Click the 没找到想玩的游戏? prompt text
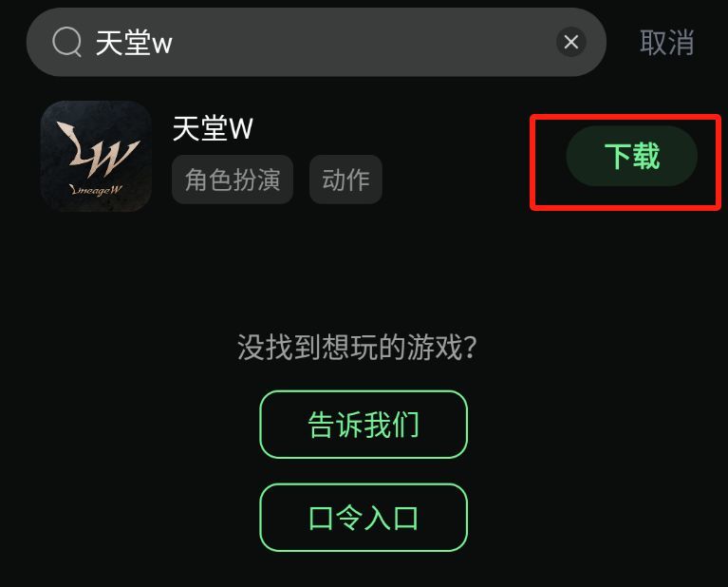 [357, 347]
